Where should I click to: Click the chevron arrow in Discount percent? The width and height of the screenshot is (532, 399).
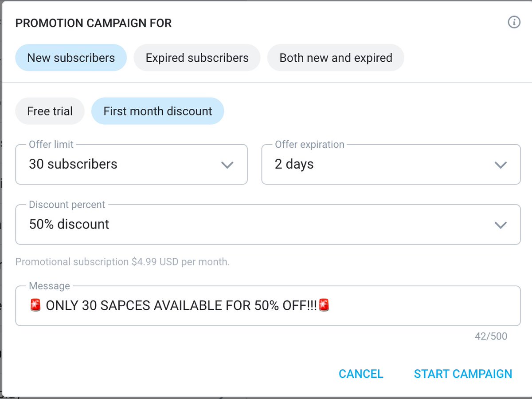[x=501, y=225]
